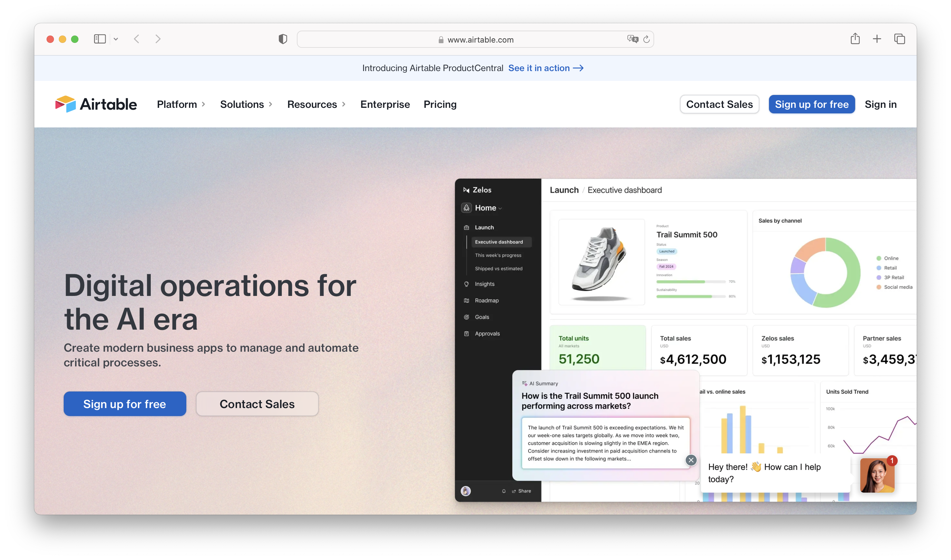Viewport: 951px width, 560px height.
Task: Show tab overview icon
Action: point(899,39)
